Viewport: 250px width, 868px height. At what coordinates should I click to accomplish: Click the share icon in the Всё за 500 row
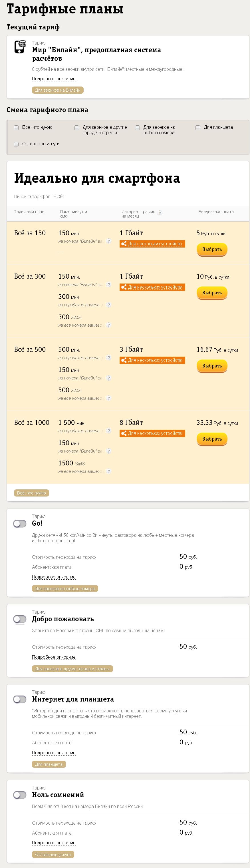pyautogui.click(x=124, y=360)
